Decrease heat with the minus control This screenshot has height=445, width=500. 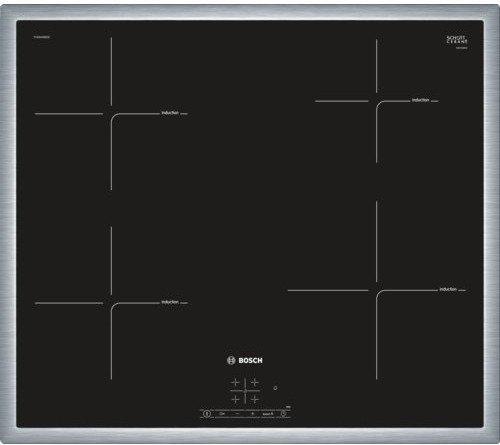click(x=237, y=414)
